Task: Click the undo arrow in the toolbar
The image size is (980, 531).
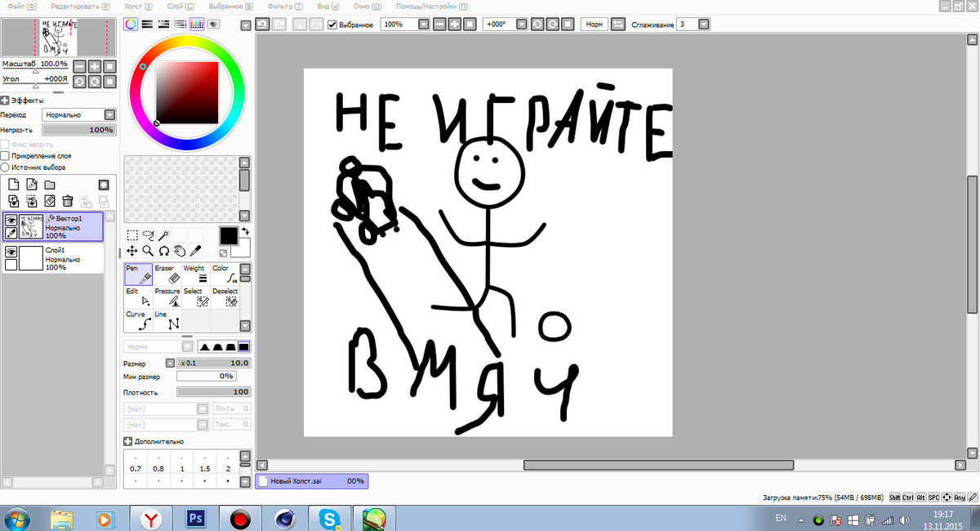Action: click(x=263, y=25)
